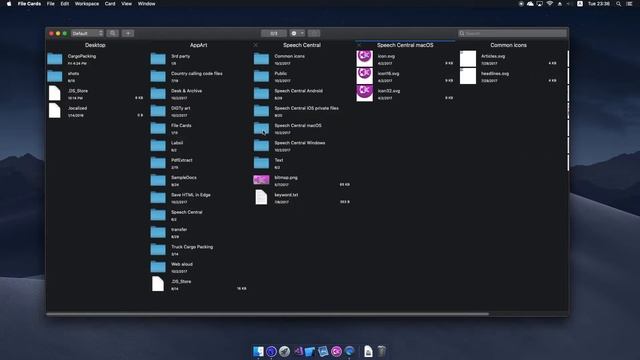640x360 pixels.
Task: Open the transfer folder
Action: [158, 232]
